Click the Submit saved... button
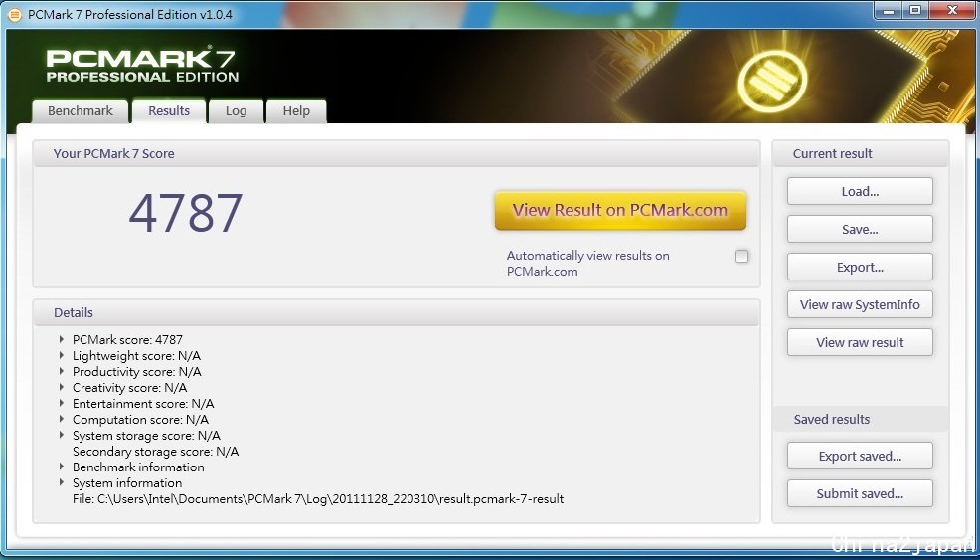Image resolution: width=980 pixels, height=560 pixels. coord(860,493)
